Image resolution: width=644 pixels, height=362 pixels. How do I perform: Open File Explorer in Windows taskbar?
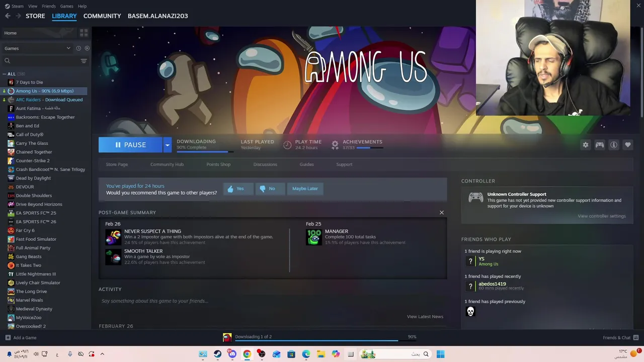coord(320,354)
